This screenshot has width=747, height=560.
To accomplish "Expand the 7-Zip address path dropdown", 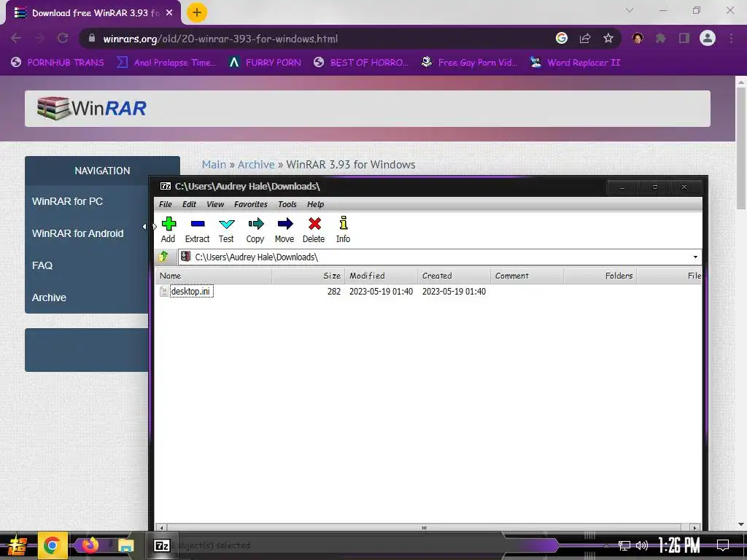I will click(695, 257).
